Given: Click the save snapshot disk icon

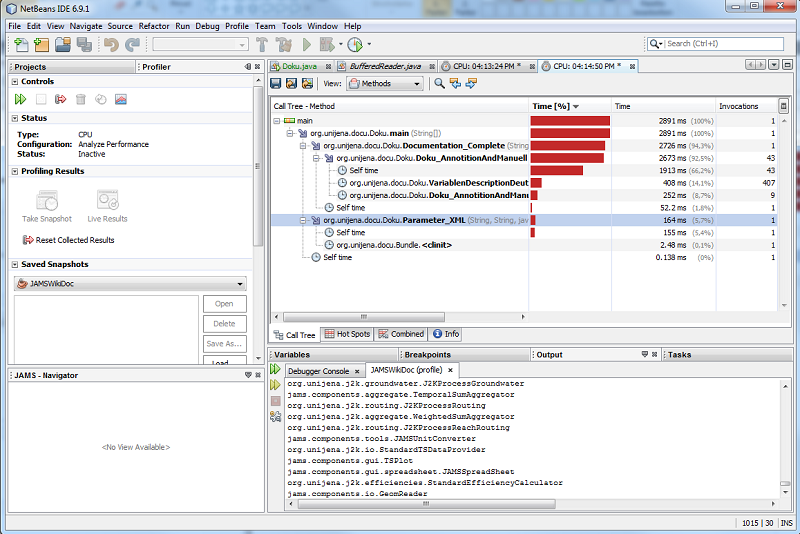Looking at the screenshot, I should [276, 84].
